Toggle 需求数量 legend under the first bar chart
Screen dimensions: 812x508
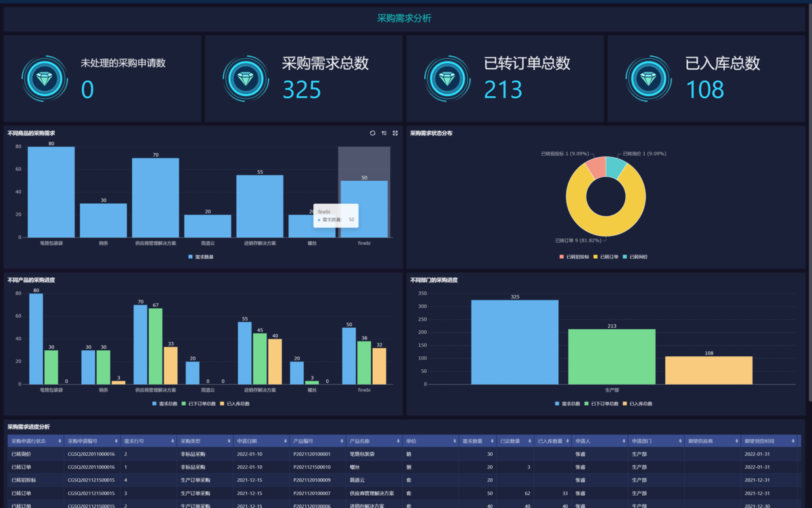coord(202,257)
